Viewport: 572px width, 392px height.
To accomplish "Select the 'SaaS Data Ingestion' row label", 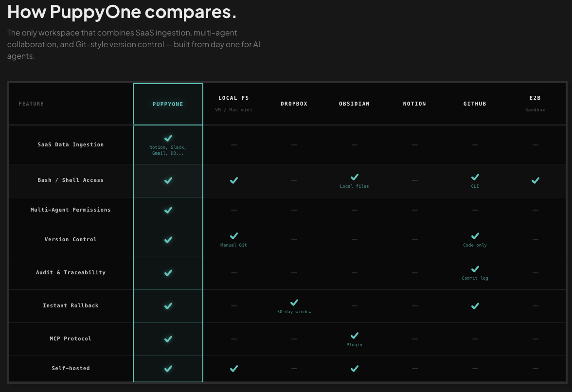I will pyautogui.click(x=71, y=145).
